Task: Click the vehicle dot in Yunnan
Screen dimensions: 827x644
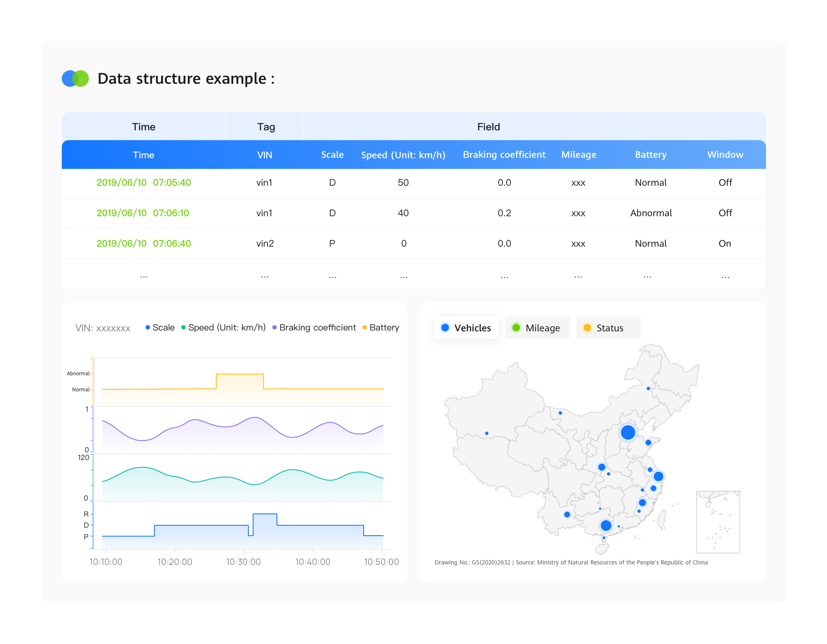Action: [x=567, y=515]
